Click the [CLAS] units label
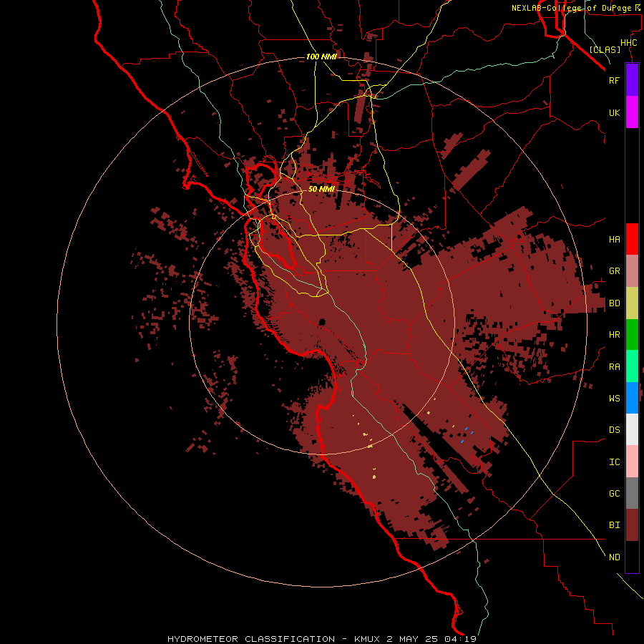This screenshot has width=644, height=644. (x=605, y=49)
